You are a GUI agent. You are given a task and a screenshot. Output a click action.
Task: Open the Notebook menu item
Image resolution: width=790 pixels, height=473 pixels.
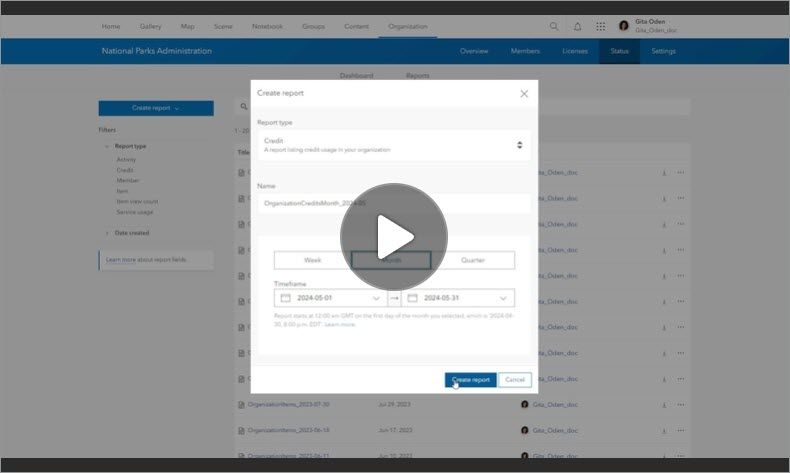(268, 26)
